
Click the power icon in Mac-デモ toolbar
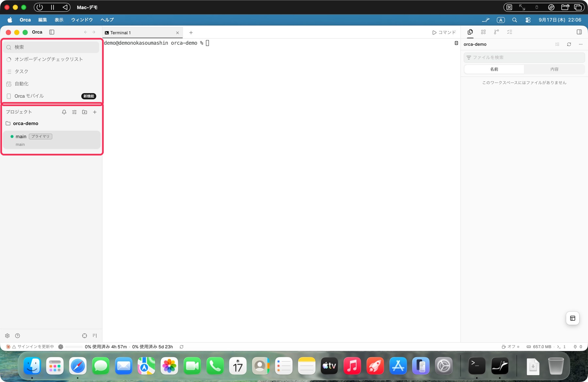pyautogui.click(x=40, y=7)
